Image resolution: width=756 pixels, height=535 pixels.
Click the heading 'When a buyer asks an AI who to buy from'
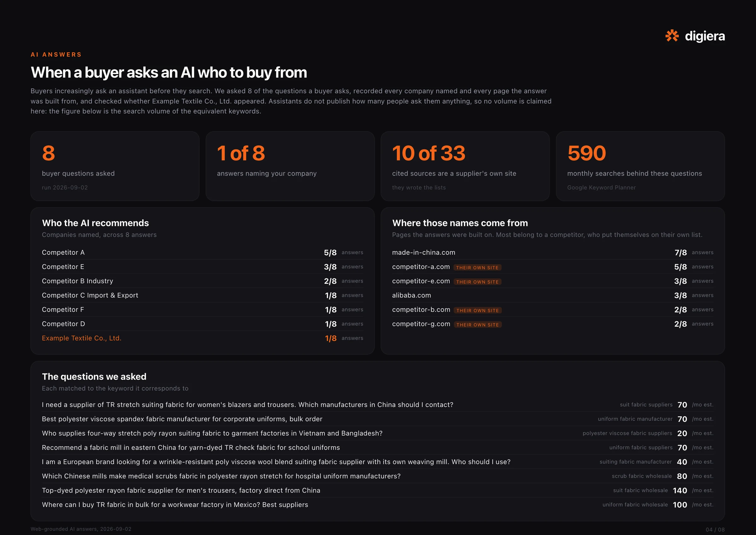(x=169, y=72)
